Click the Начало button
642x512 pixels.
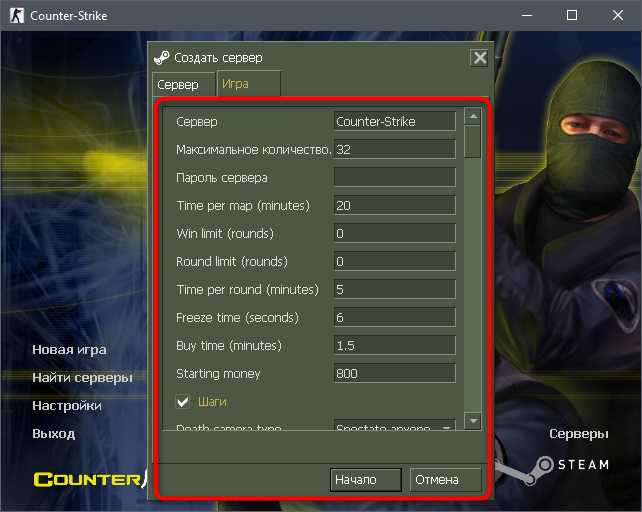[366, 480]
